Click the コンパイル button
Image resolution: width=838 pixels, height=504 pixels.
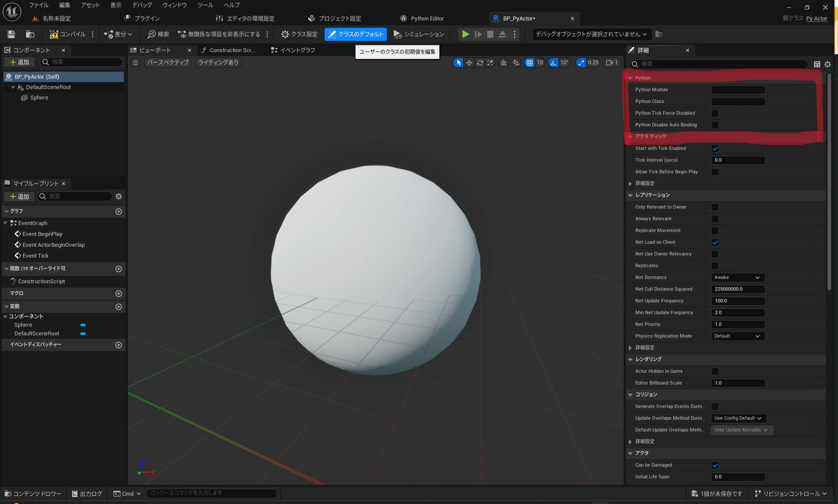coord(67,34)
